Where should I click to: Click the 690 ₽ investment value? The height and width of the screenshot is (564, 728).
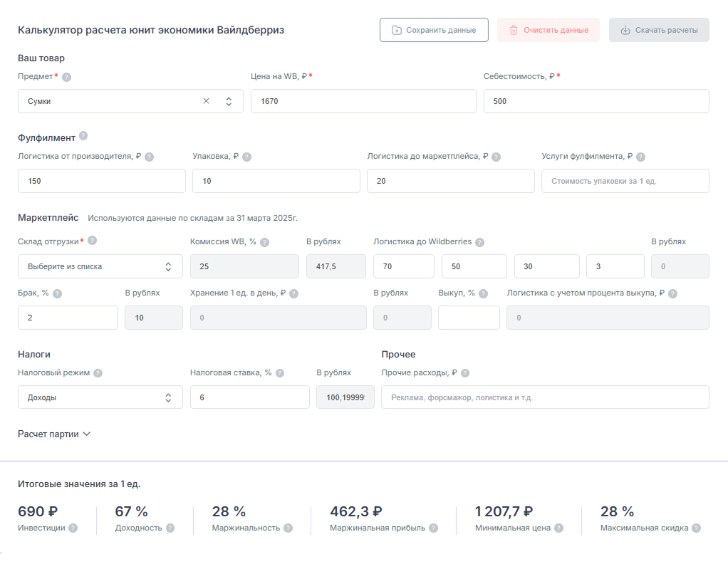[x=38, y=511]
